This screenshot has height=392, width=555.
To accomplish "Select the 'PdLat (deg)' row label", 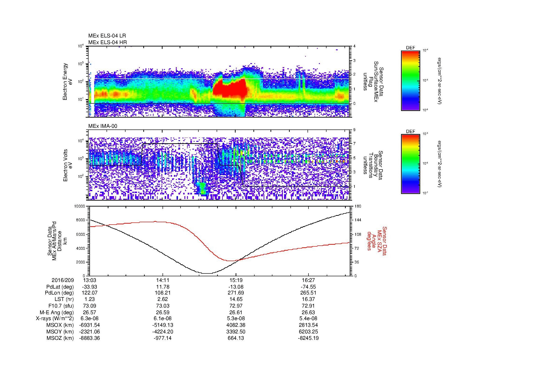I will (60, 287).
